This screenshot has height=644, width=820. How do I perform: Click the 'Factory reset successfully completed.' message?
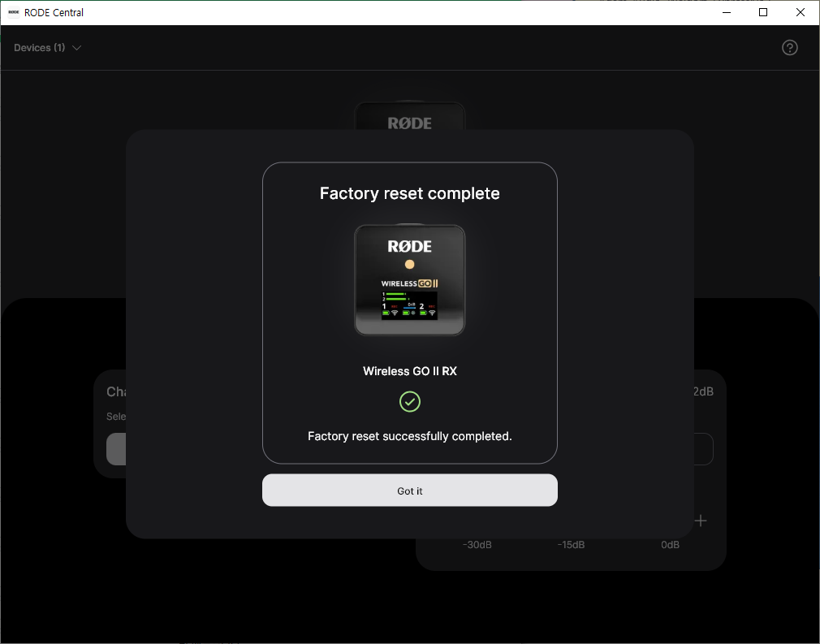(x=409, y=436)
